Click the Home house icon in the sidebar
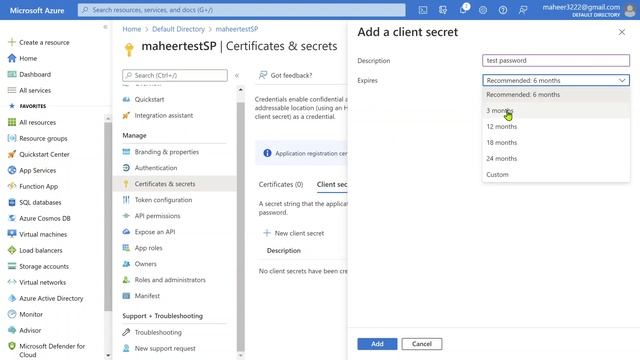Viewport: 640px width, 360px height. pos(12,58)
